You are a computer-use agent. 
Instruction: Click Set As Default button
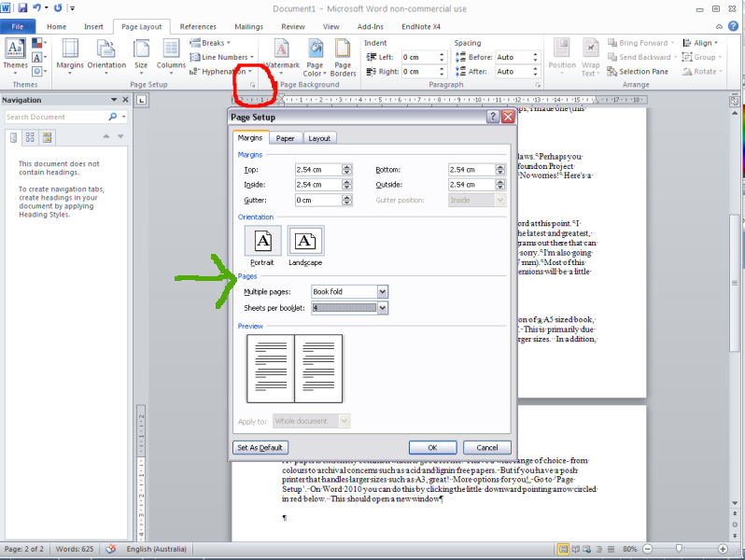click(x=260, y=447)
